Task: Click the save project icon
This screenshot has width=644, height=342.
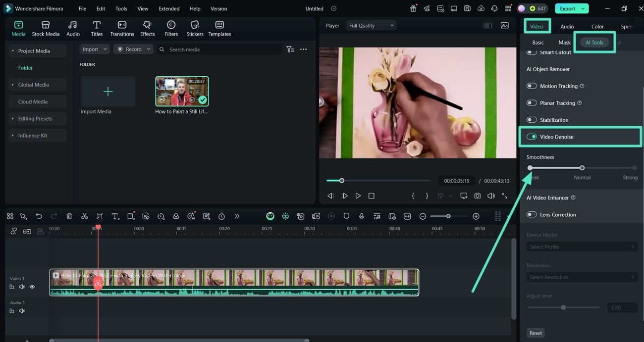Action: (x=467, y=8)
